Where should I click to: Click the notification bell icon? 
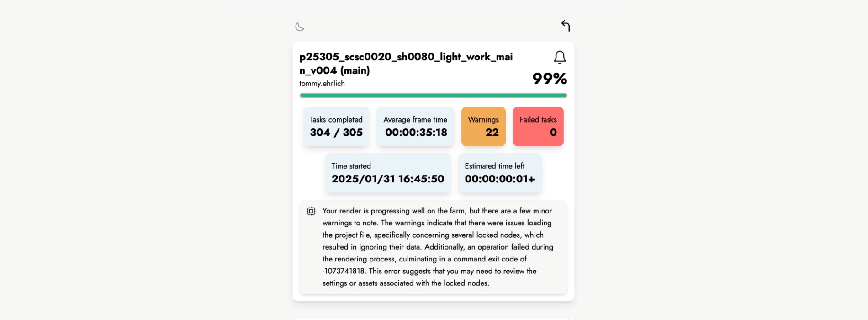(x=560, y=57)
